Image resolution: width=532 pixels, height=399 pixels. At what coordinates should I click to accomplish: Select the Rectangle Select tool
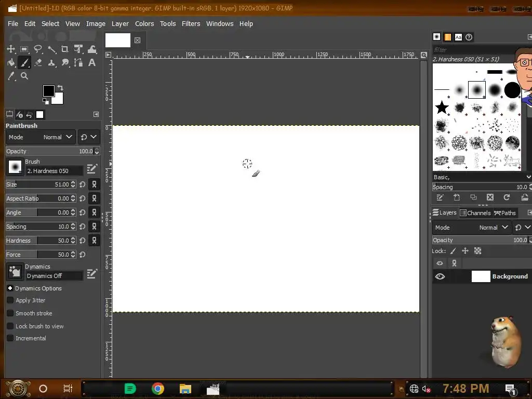pos(24,49)
